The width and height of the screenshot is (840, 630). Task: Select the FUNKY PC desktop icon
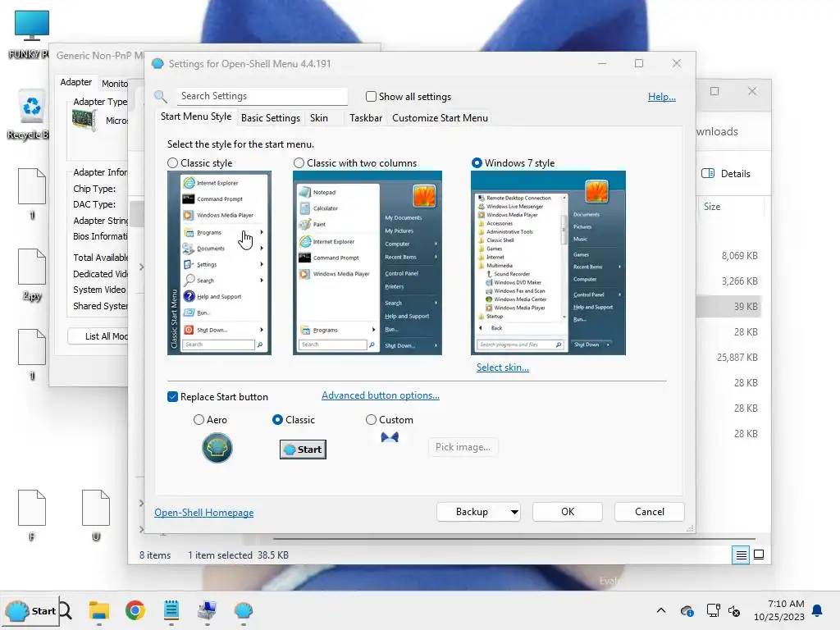click(x=30, y=33)
